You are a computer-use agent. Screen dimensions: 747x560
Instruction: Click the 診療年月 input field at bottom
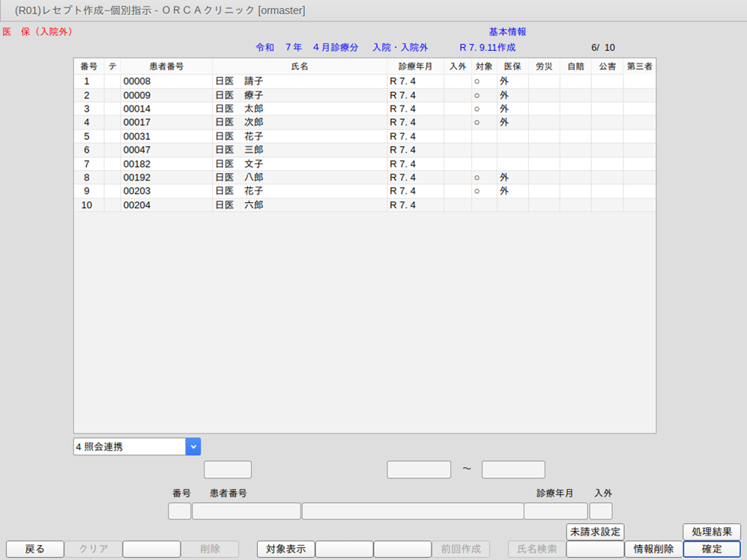point(555,511)
